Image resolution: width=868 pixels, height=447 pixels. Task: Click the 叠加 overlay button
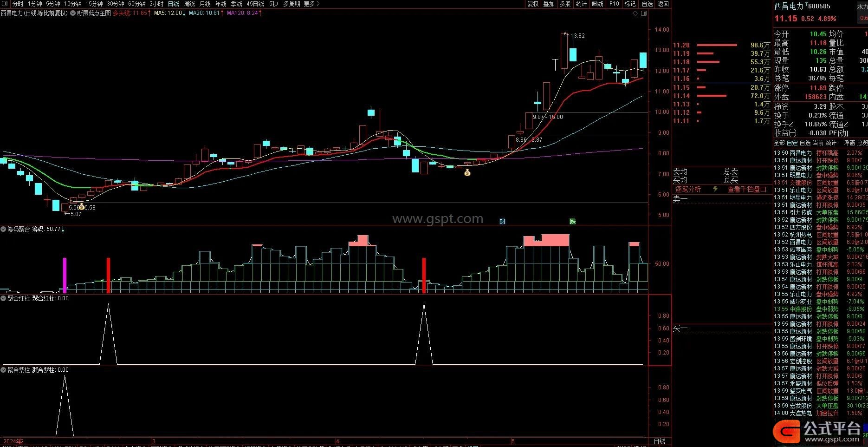point(549,4)
